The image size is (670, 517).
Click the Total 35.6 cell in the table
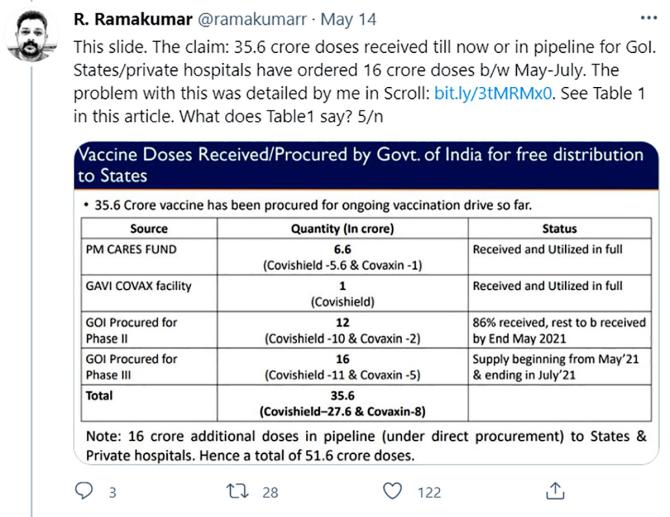pos(342,403)
